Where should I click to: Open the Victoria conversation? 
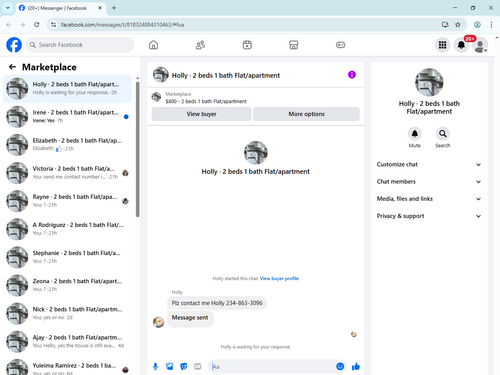pos(67,173)
